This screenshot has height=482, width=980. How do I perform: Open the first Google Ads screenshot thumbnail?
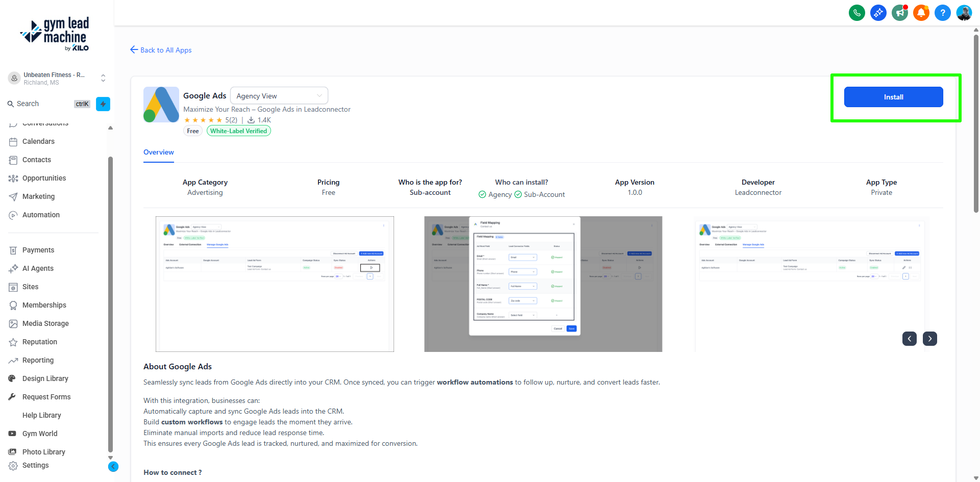tap(275, 284)
